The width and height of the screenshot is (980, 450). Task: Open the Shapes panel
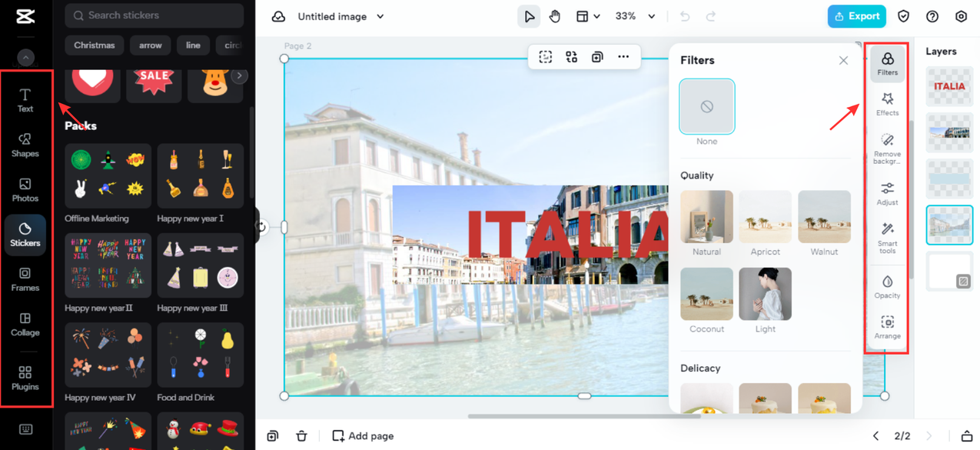tap(25, 144)
